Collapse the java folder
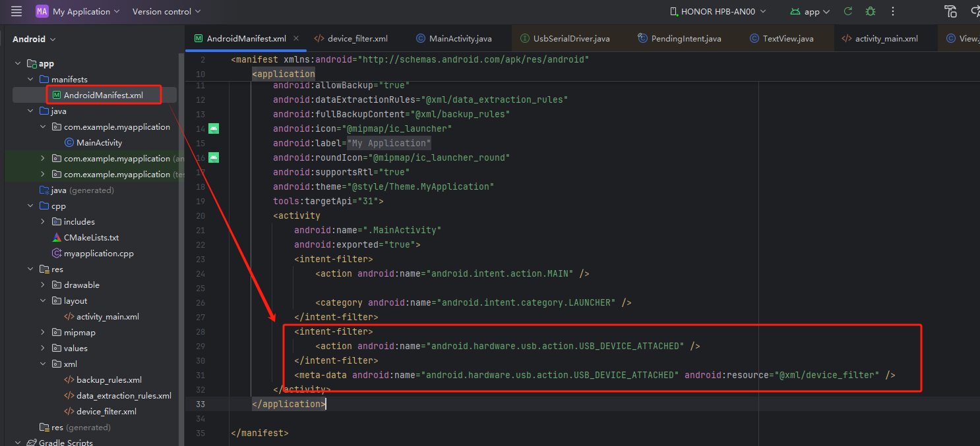This screenshot has height=446, width=980. pyautogui.click(x=30, y=111)
